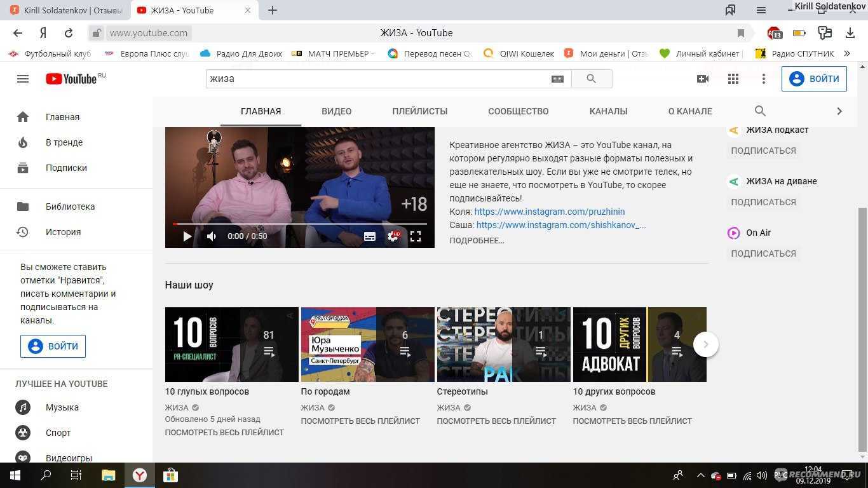
Task: Switch to the ВИДЕО channel tab
Action: pyautogui.click(x=336, y=111)
